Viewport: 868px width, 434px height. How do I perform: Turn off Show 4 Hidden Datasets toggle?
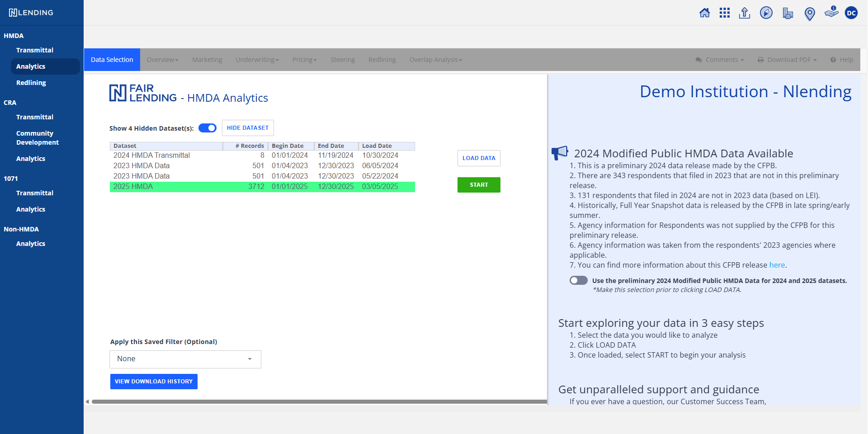coord(208,128)
